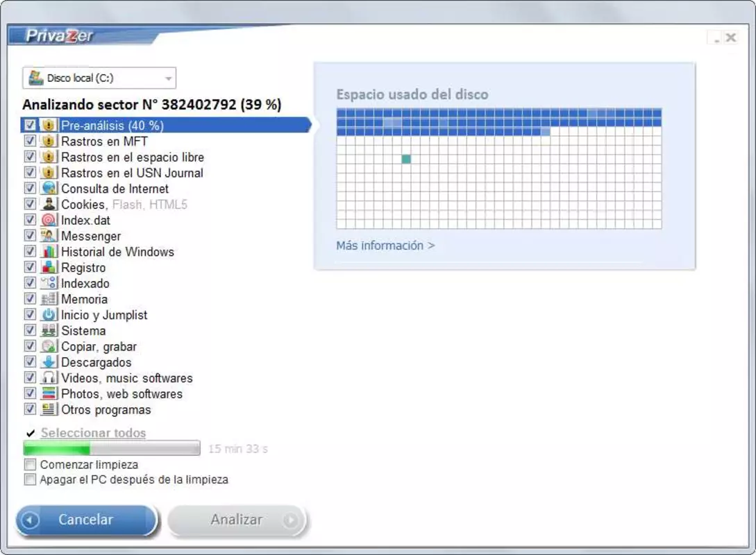Image resolution: width=756 pixels, height=555 pixels.
Task: Click the Espacio usado del disco heading
Action: [412, 94]
